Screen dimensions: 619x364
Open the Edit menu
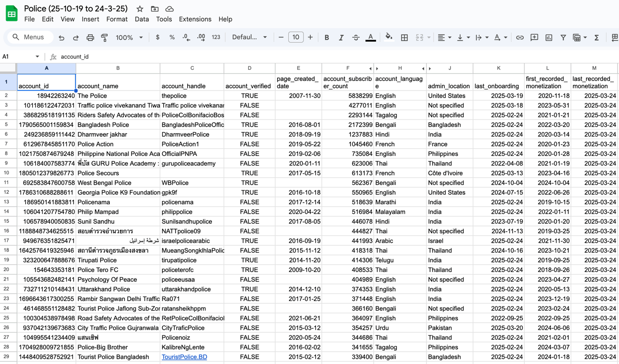47,19
